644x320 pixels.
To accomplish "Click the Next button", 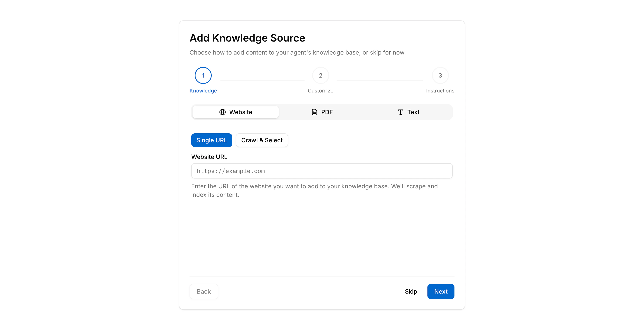I will (x=440, y=291).
